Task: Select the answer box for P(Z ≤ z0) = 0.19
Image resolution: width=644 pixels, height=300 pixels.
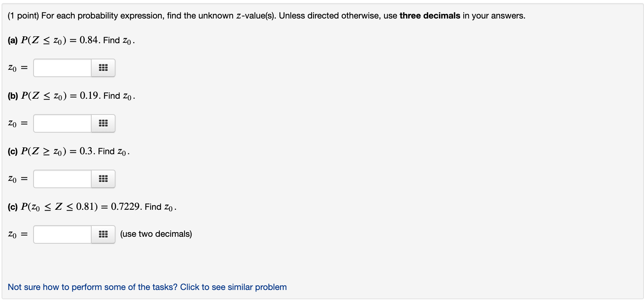Action: coord(62,123)
